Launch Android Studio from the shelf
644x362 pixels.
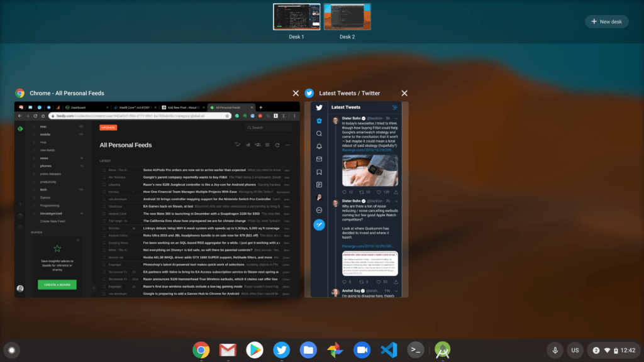441,350
